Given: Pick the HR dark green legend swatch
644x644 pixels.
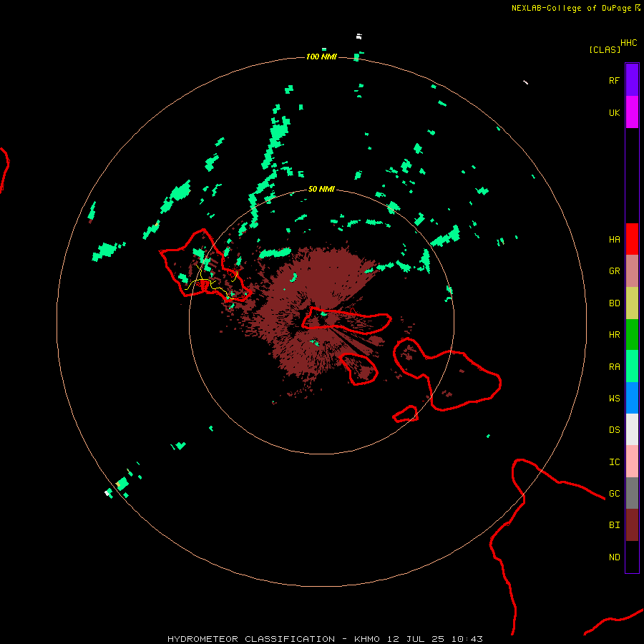Looking at the screenshot, I should pos(632,335).
